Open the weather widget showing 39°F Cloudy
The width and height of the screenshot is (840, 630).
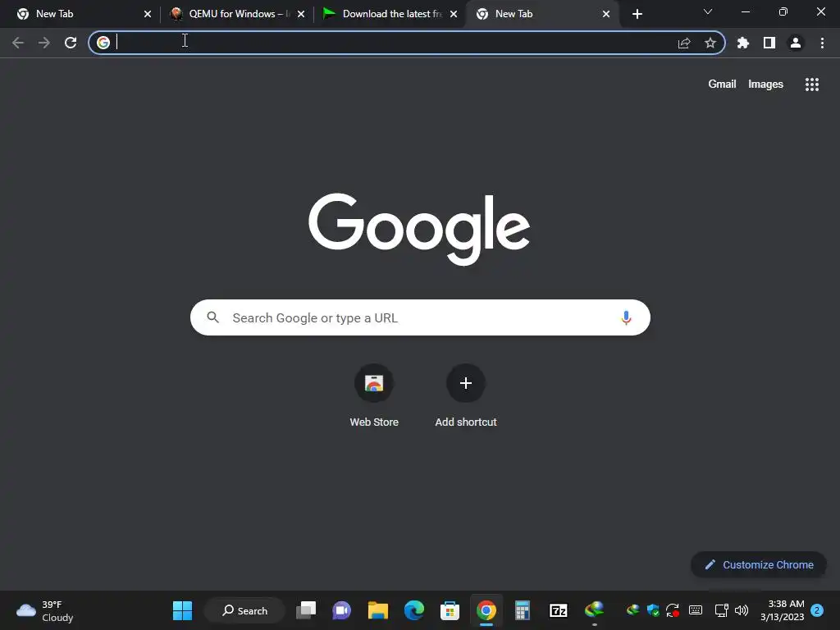[x=45, y=610]
